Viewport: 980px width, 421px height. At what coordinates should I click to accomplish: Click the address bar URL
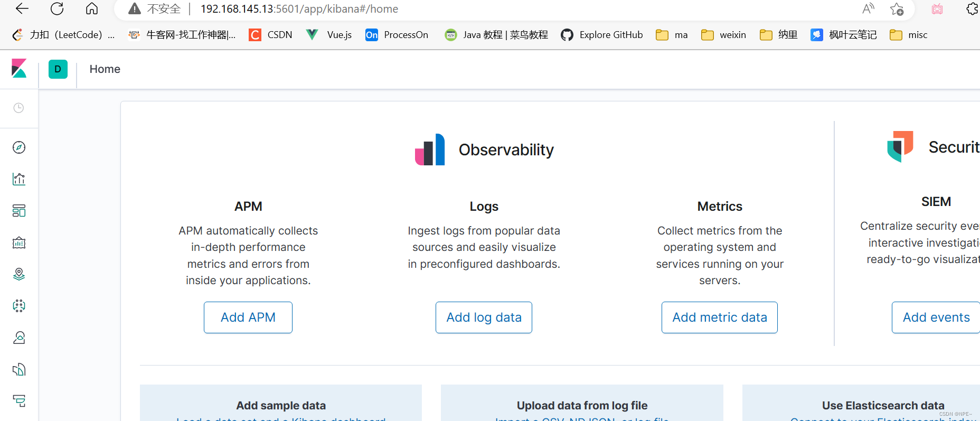[x=299, y=9]
